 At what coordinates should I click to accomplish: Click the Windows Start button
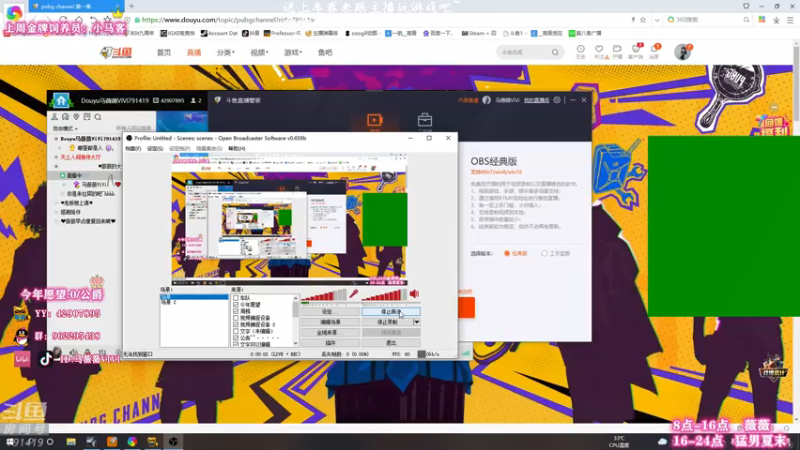(9, 442)
